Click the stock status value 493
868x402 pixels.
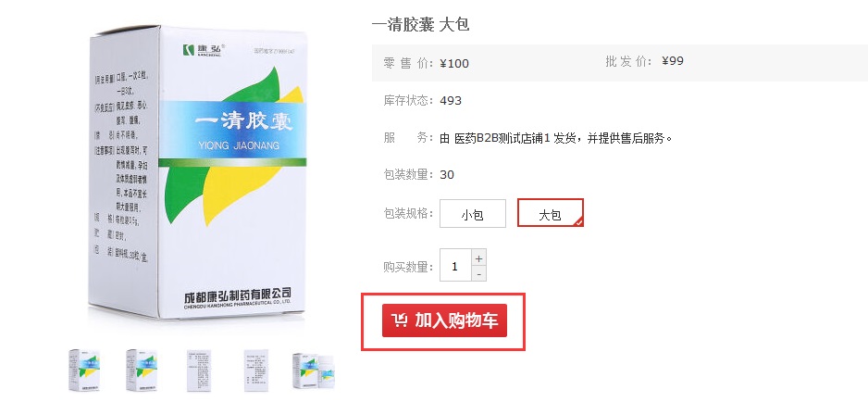click(x=451, y=101)
